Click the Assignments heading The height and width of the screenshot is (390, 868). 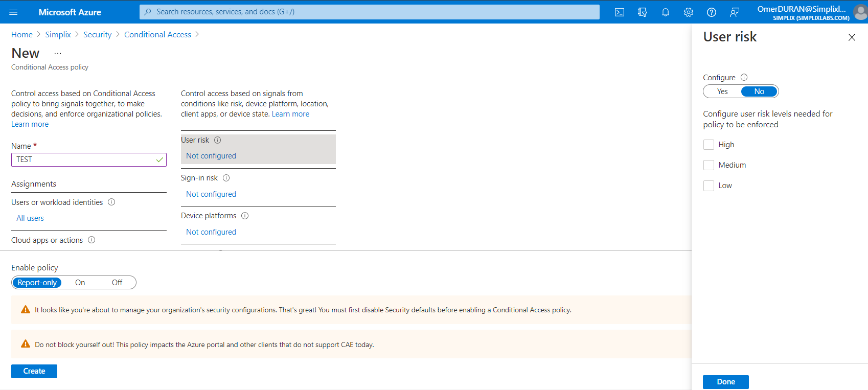34,184
